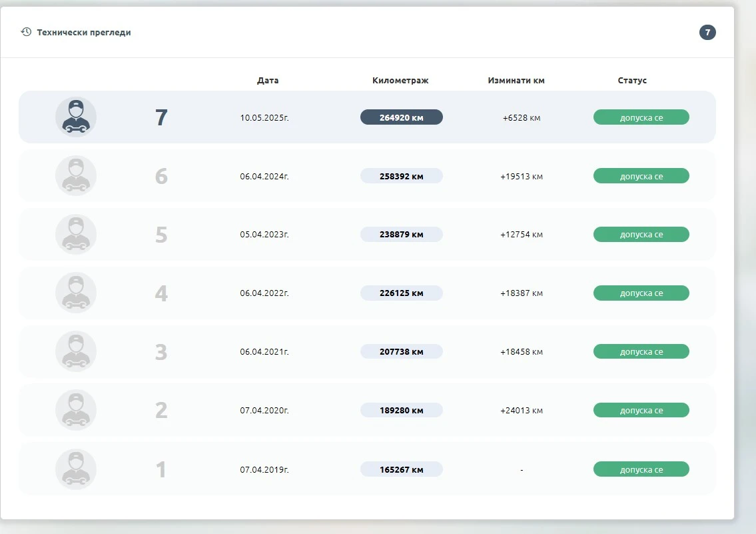
Task: Select the mechanic icon in row 1
Action: coord(76,469)
